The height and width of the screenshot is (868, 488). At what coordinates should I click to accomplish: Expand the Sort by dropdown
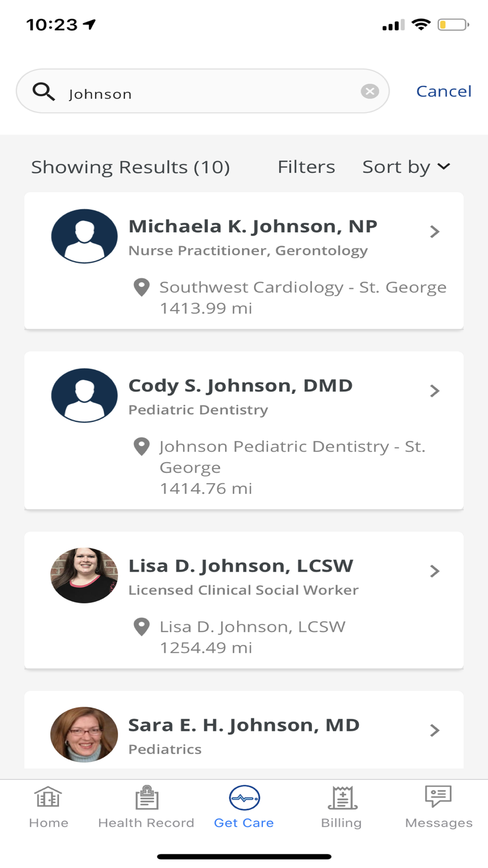[406, 167]
